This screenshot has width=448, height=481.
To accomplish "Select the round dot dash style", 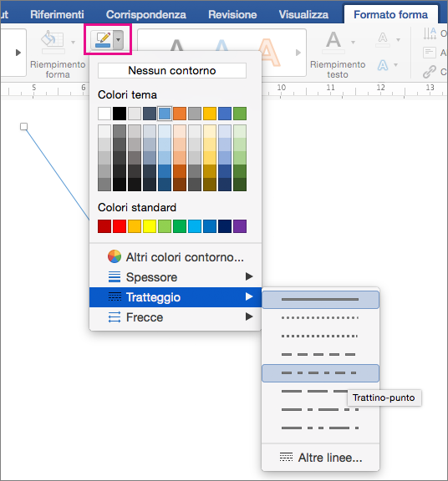I will (x=320, y=318).
